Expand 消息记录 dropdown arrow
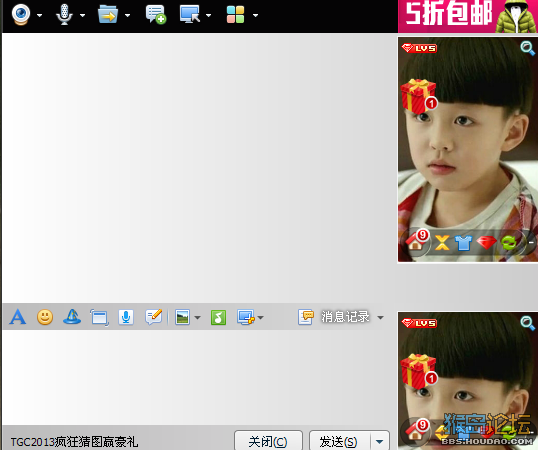This screenshot has height=450, width=538. [380, 318]
